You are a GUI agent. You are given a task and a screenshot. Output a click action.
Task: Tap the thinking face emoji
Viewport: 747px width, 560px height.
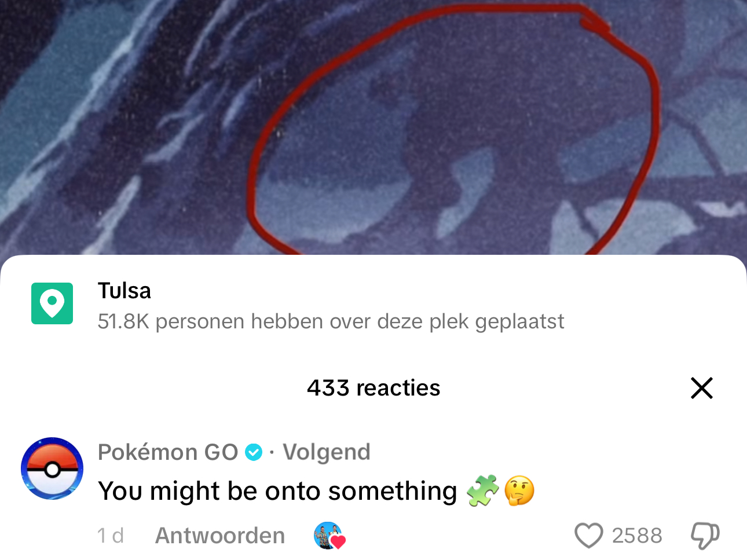519,491
